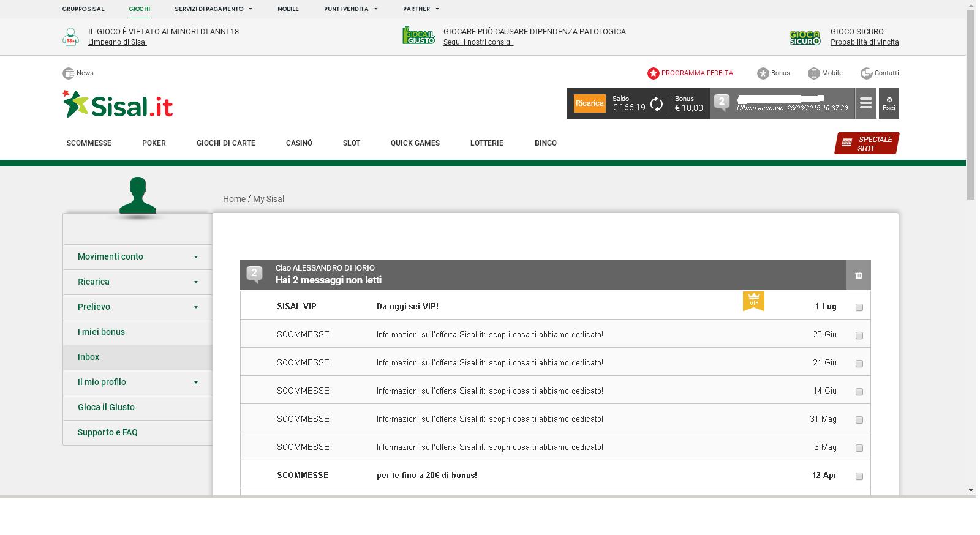Open the message bubble icon in account bar
Screen dimensions: 980x535
722,103
